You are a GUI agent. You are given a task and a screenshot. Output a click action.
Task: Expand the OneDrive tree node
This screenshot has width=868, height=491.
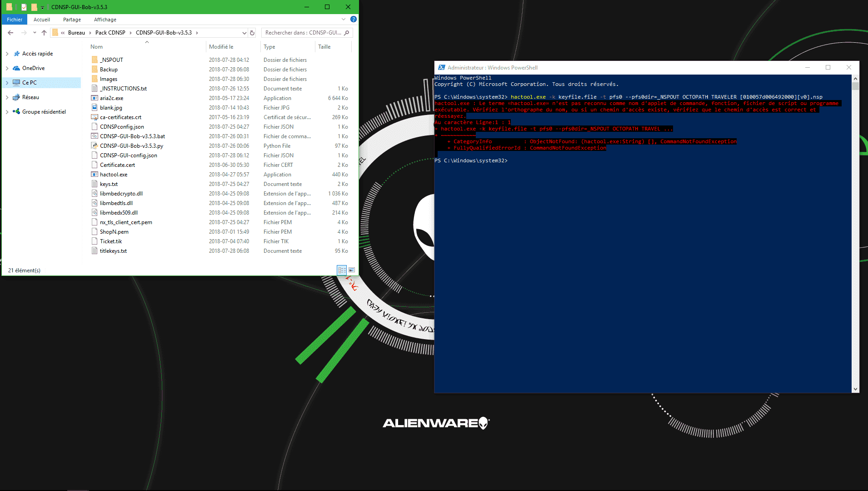(x=7, y=68)
